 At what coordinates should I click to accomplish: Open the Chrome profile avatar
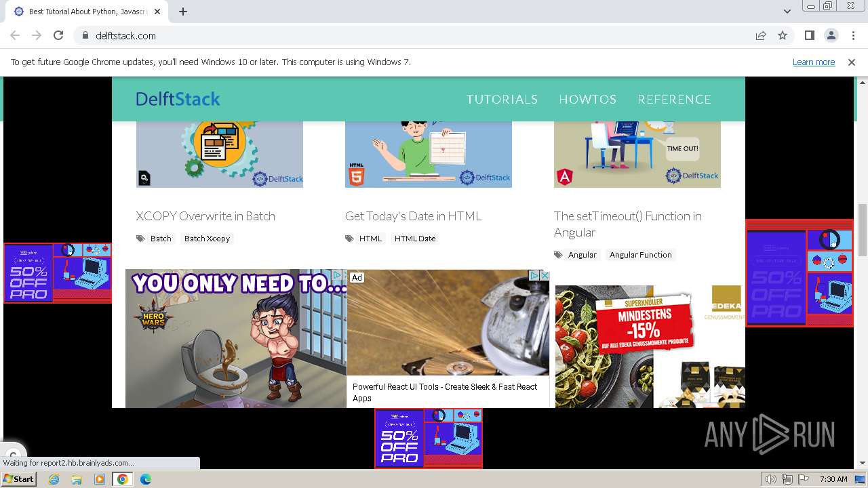[x=831, y=35]
